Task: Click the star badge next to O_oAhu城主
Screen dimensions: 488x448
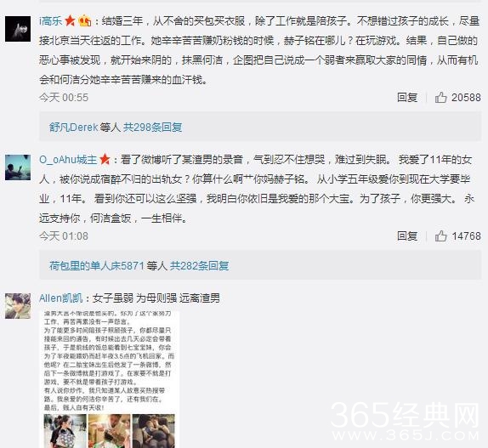Action: tap(105, 159)
